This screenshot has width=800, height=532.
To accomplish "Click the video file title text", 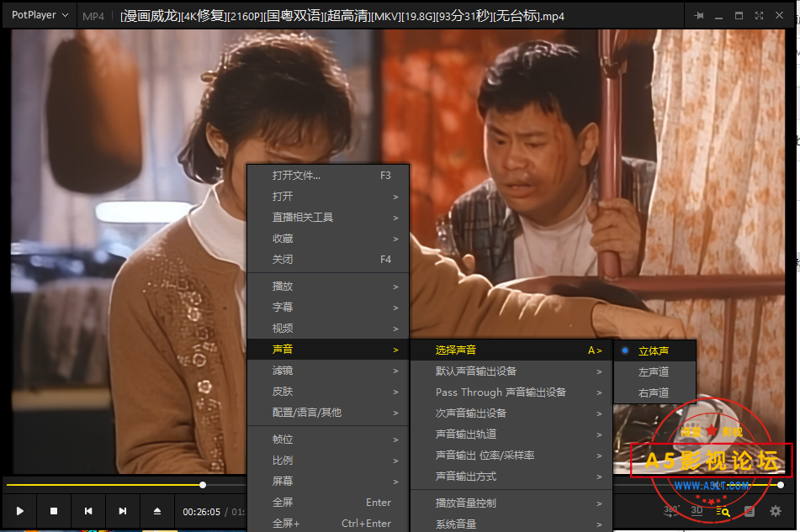I will point(342,16).
